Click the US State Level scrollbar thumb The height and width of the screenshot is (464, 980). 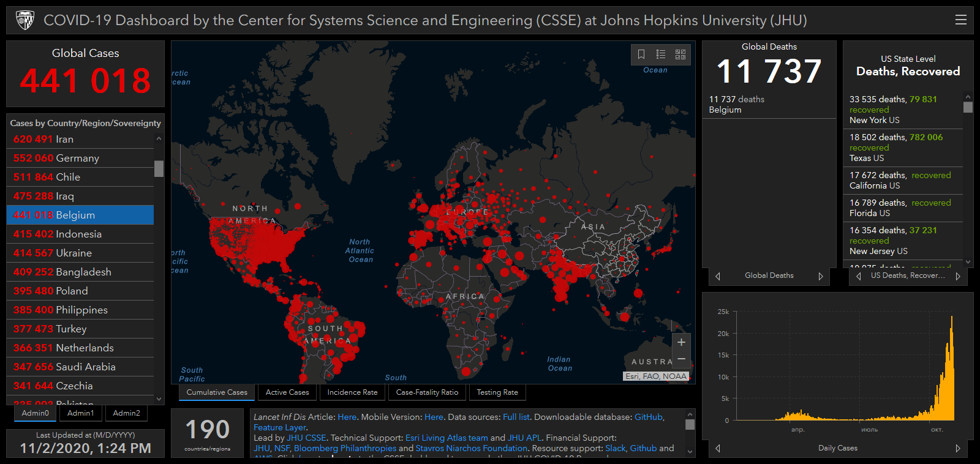pos(968,107)
